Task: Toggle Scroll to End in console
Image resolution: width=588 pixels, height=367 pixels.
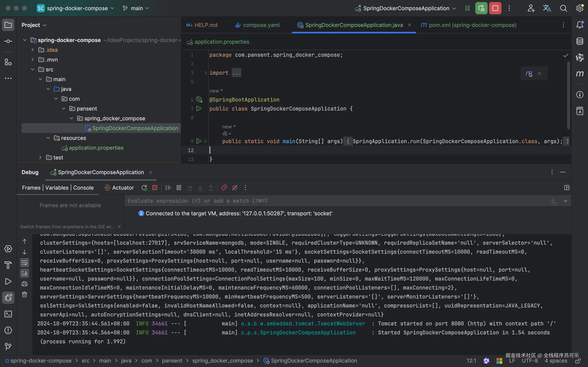Action: tap(24, 273)
